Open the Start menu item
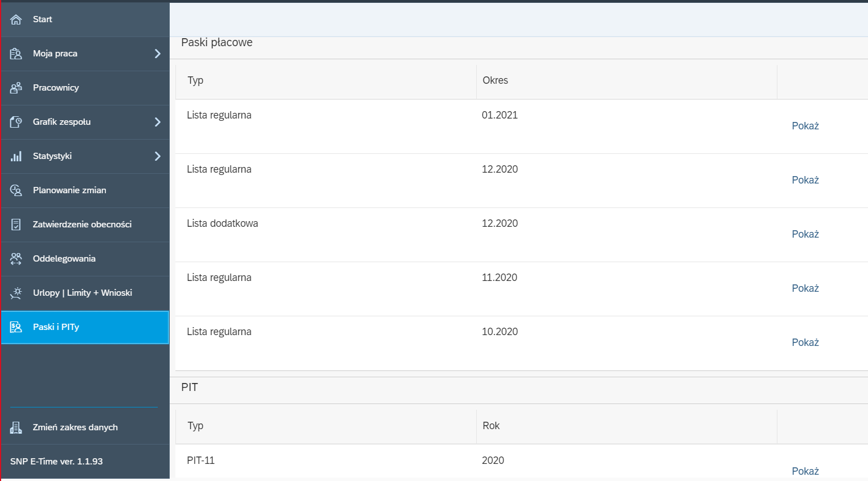This screenshot has height=481, width=868. pyautogui.click(x=85, y=19)
